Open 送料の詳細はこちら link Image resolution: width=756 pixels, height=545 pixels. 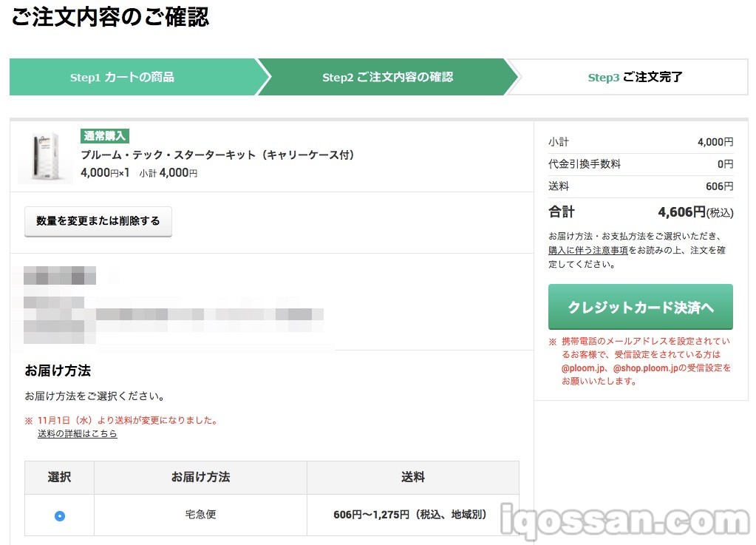(77, 433)
